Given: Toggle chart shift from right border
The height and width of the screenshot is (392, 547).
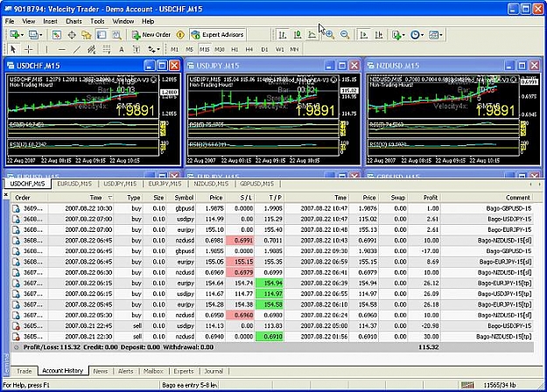Looking at the screenshot, I should 379,35.
